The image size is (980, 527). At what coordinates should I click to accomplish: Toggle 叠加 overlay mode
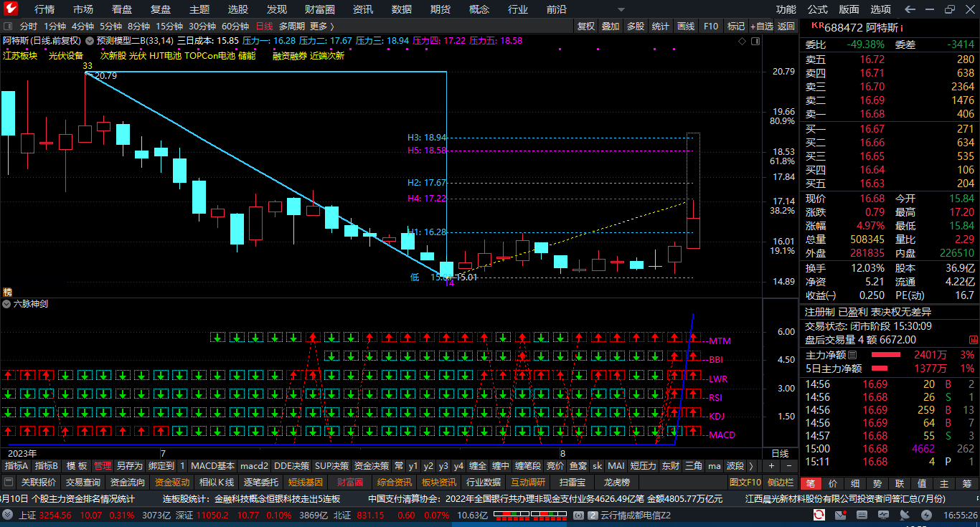[x=611, y=26]
